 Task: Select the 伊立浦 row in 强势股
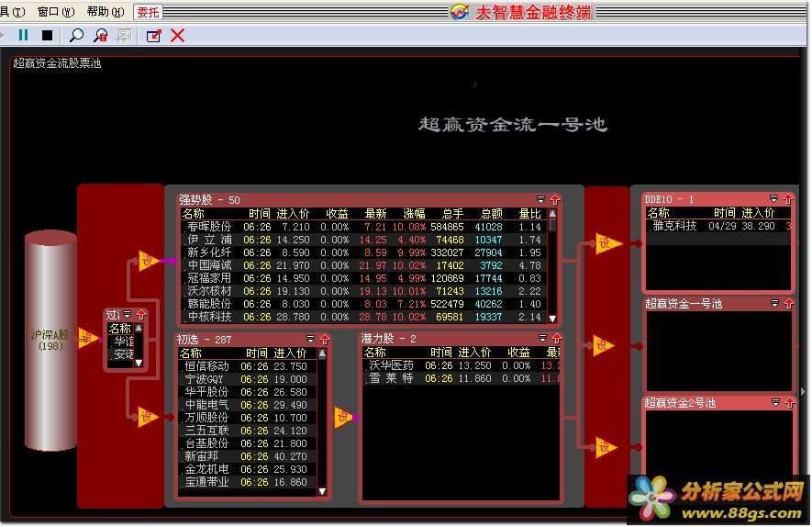[x=363, y=240]
